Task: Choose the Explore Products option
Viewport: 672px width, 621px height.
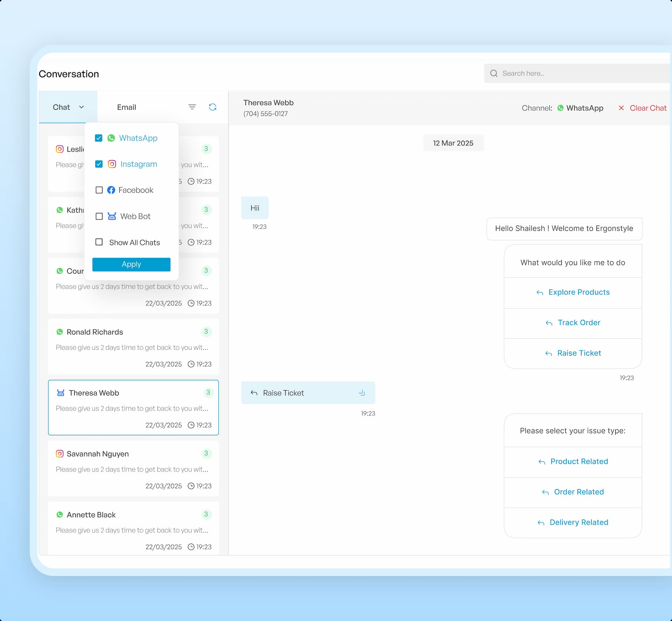Action: click(579, 292)
